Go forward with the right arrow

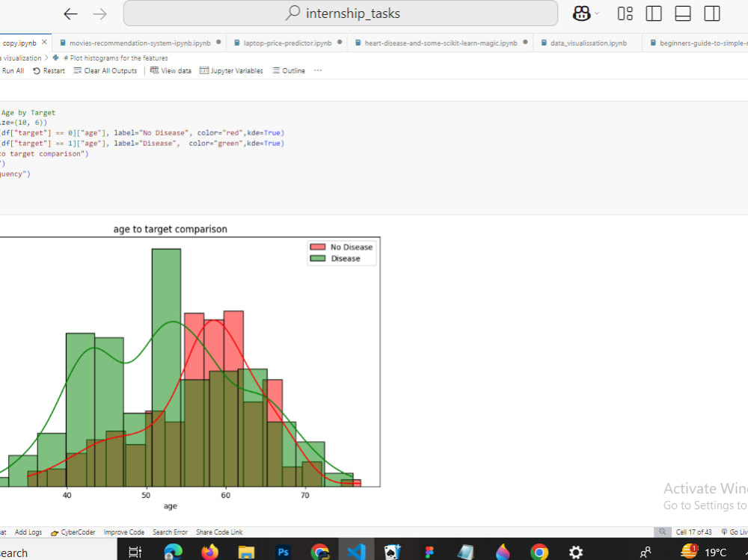(x=99, y=14)
